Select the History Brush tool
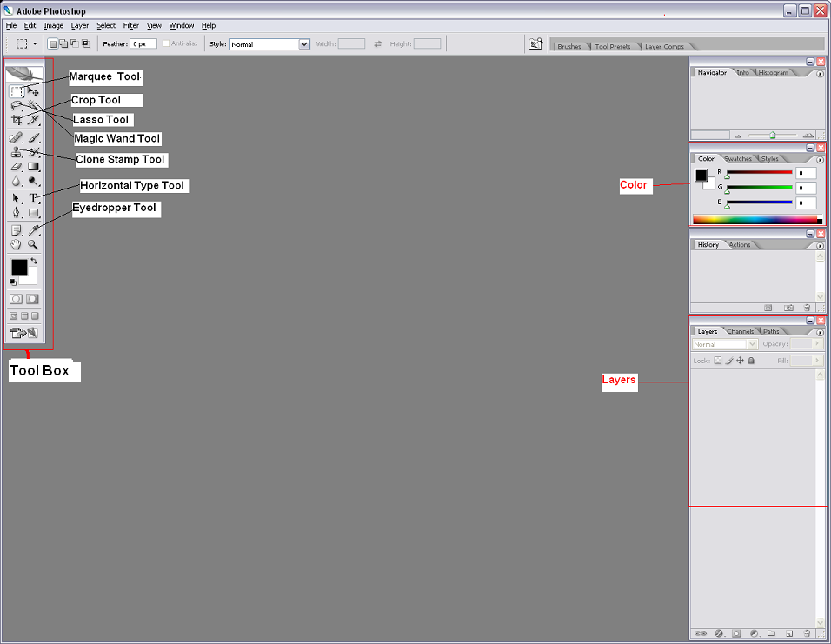 point(33,153)
